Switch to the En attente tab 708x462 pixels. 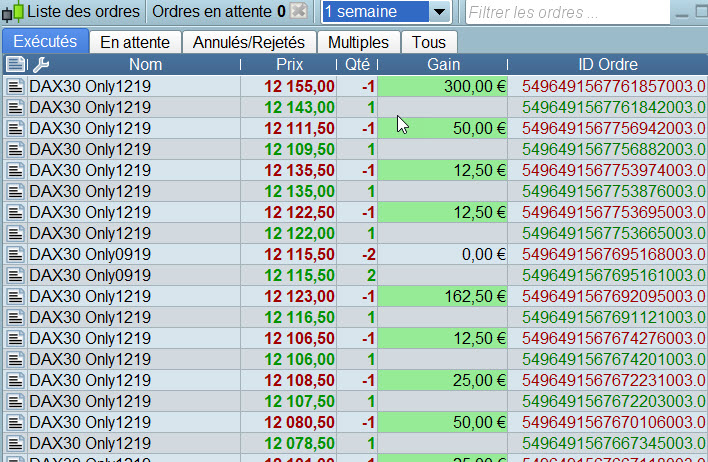click(x=135, y=42)
